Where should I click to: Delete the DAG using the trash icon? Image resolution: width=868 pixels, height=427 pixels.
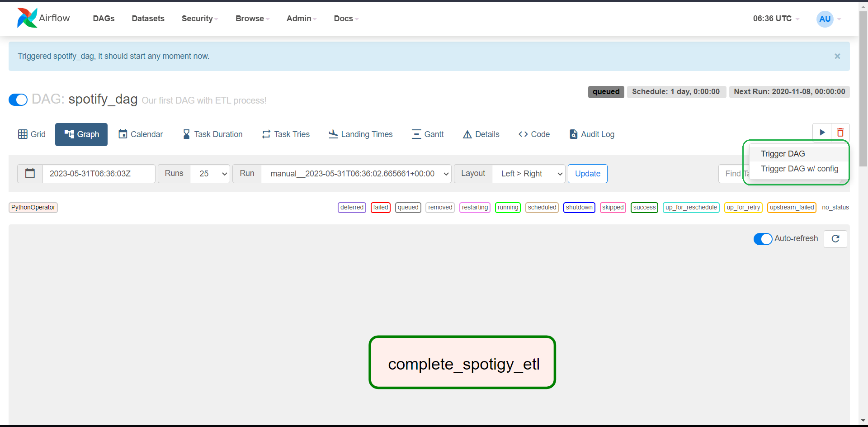(x=840, y=132)
